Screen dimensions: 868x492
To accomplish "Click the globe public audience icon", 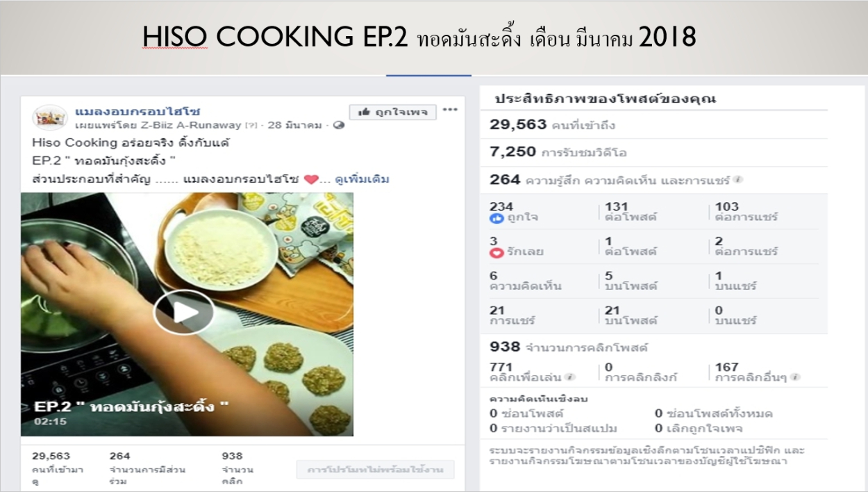I will pos(339,125).
